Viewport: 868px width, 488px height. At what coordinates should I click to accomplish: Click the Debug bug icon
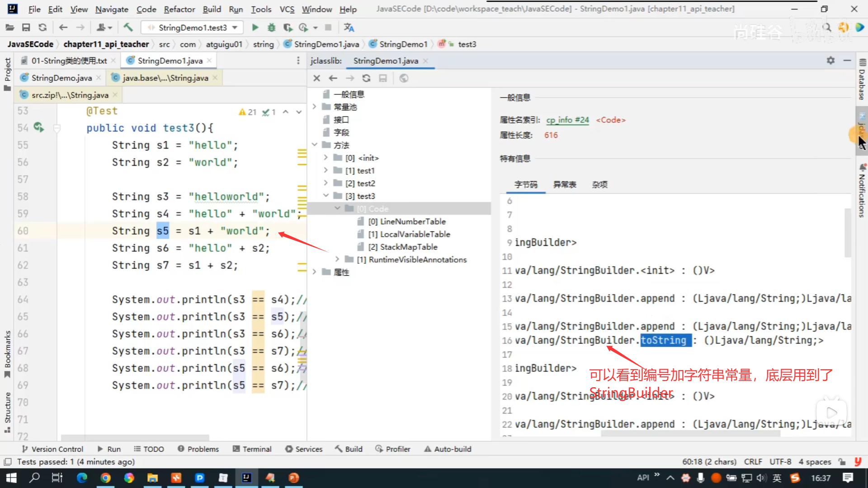click(x=271, y=28)
